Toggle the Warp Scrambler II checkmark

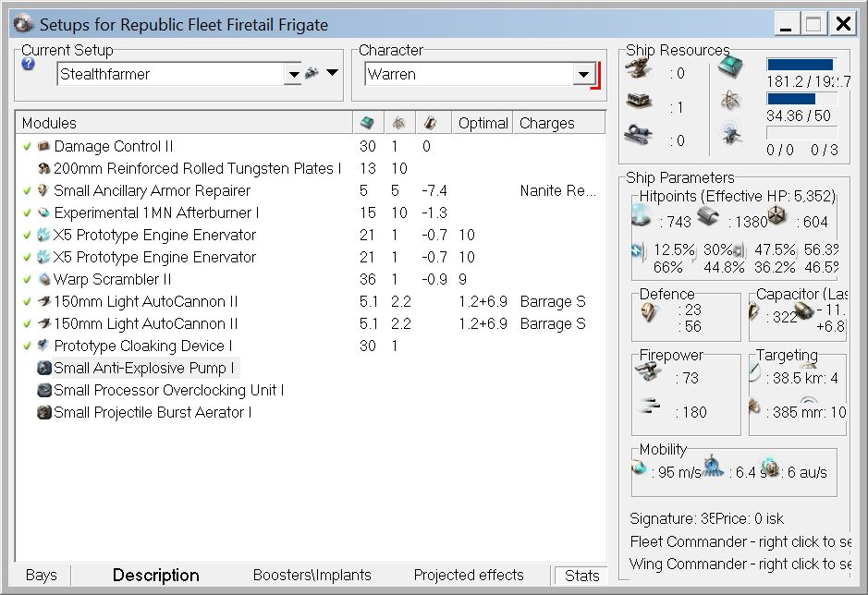coord(27,279)
